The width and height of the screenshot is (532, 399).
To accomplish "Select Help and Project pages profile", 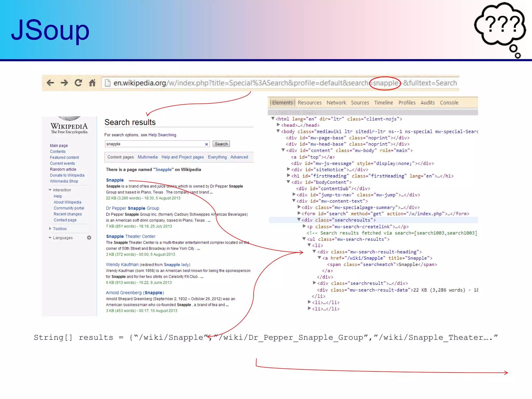I will tap(183, 157).
